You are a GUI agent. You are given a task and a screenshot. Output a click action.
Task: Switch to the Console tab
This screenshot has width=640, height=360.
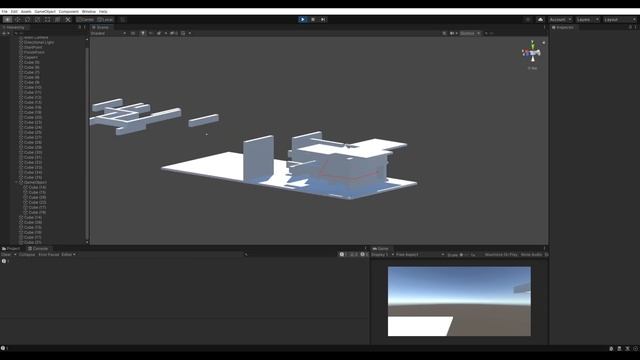tap(38, 249)
